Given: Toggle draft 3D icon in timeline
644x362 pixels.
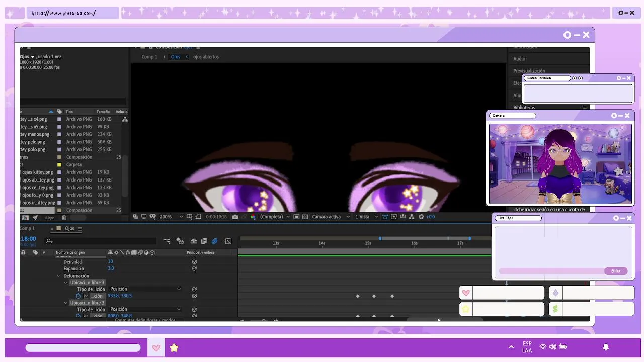Looking at the screenshot, I should (x=180, y=241).
